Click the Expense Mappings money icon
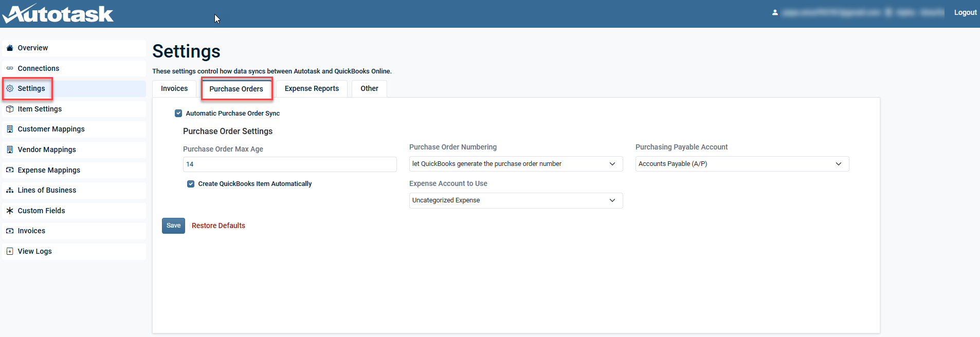 click(10, 170)
